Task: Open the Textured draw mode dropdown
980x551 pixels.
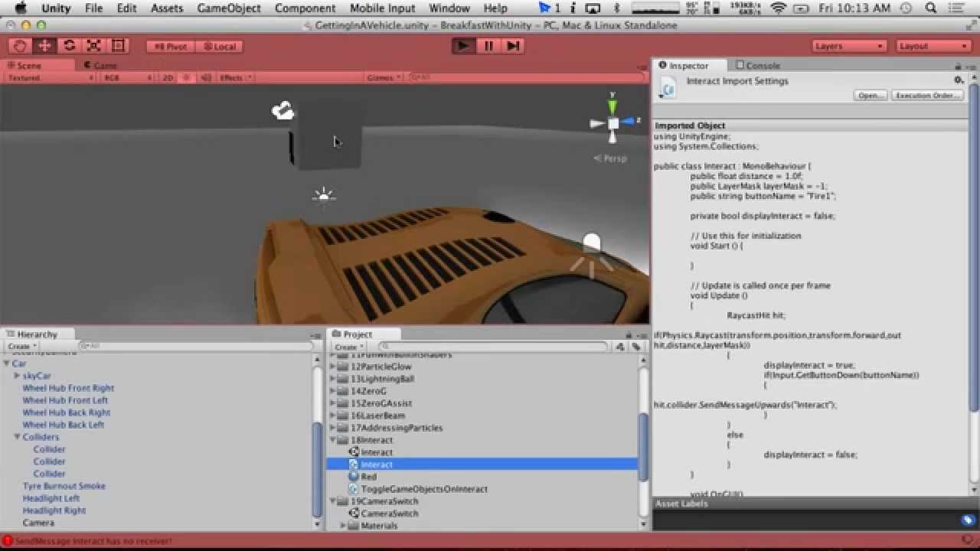Action: (x=50, y=77)
